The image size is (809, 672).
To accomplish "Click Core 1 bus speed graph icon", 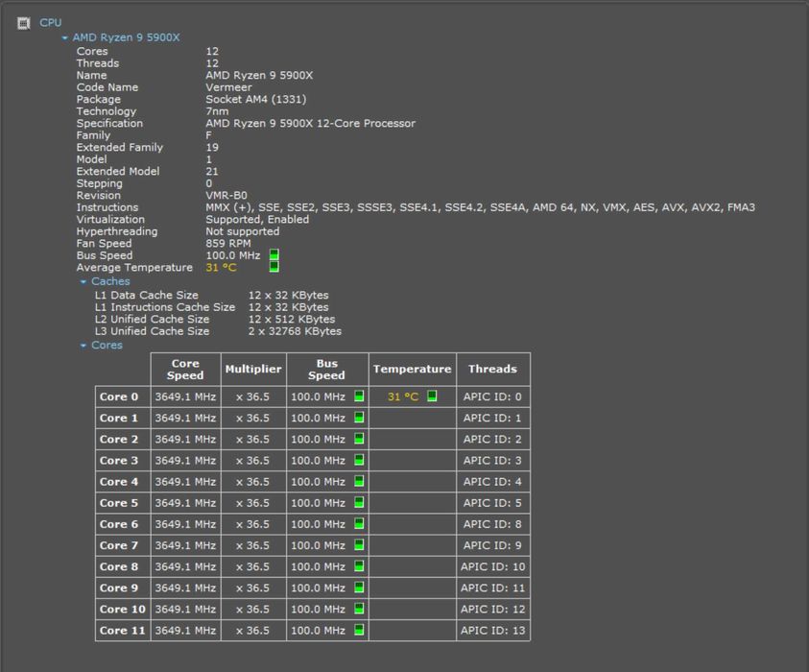I will [x=359, y=417].
